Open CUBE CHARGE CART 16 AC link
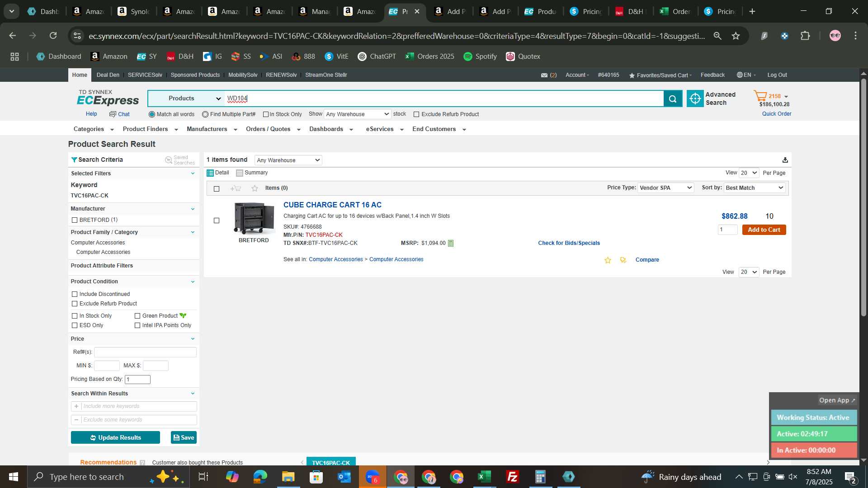 [x=332, y=205]
